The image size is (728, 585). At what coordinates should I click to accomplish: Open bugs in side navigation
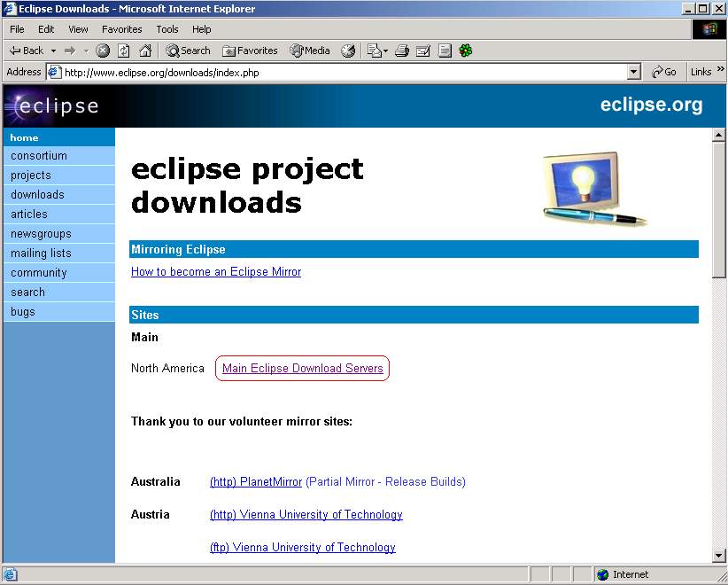pos(59,312)
